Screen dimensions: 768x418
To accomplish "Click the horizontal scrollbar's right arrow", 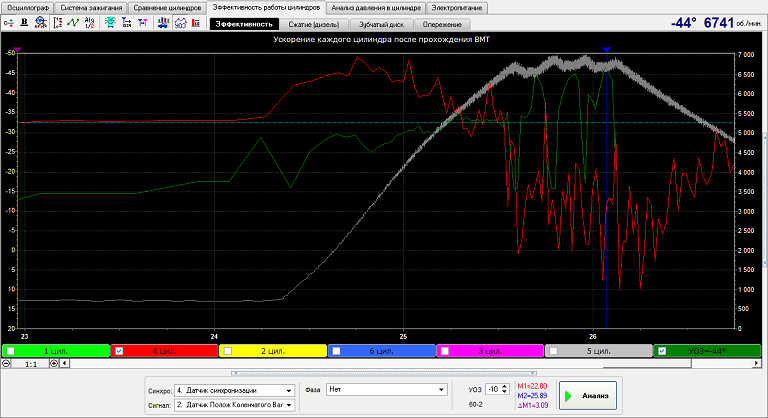I will [756, 364].
